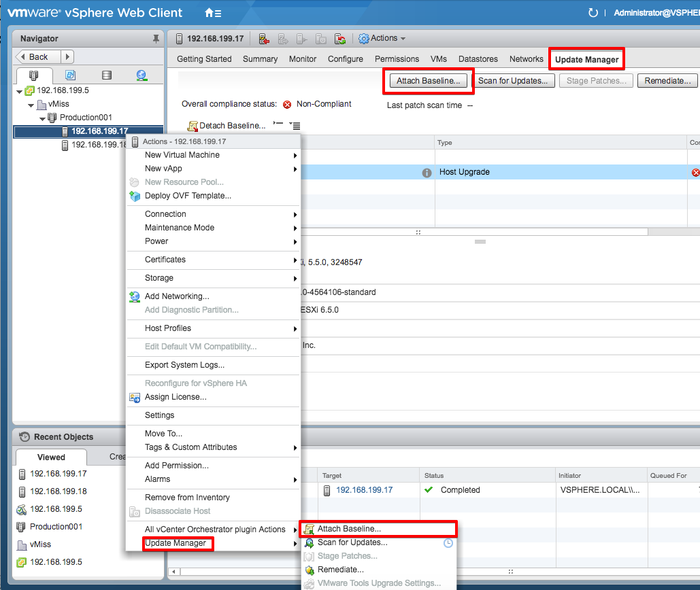The image size is (700, 590).
Task: Switch to the VMs and Templates navigator view
Action: [70, 75]
